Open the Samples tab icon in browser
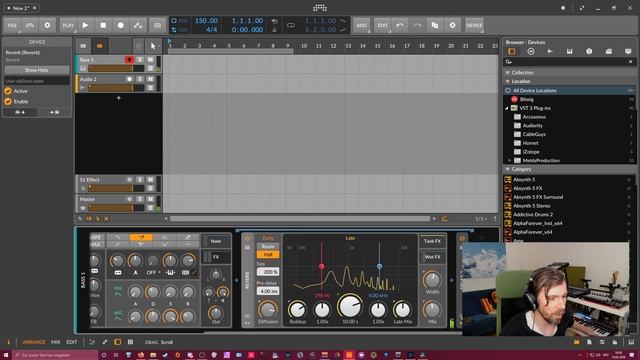 click(550, 51)
